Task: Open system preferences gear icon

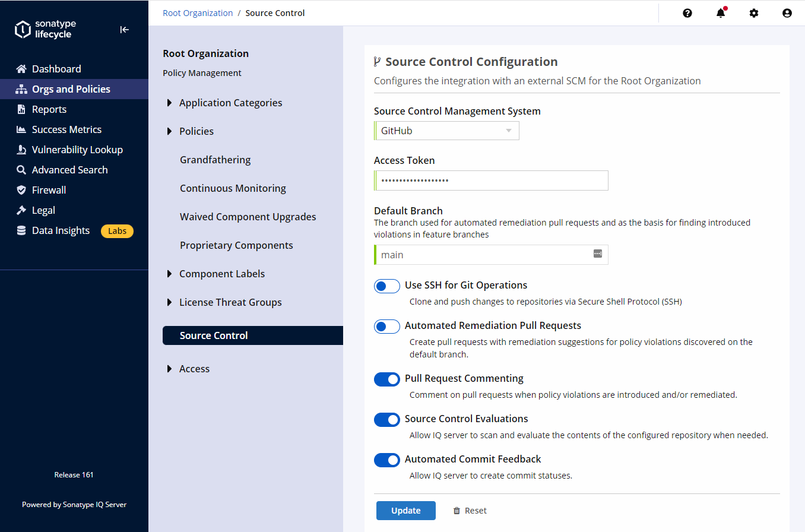Action: (754, 13)
